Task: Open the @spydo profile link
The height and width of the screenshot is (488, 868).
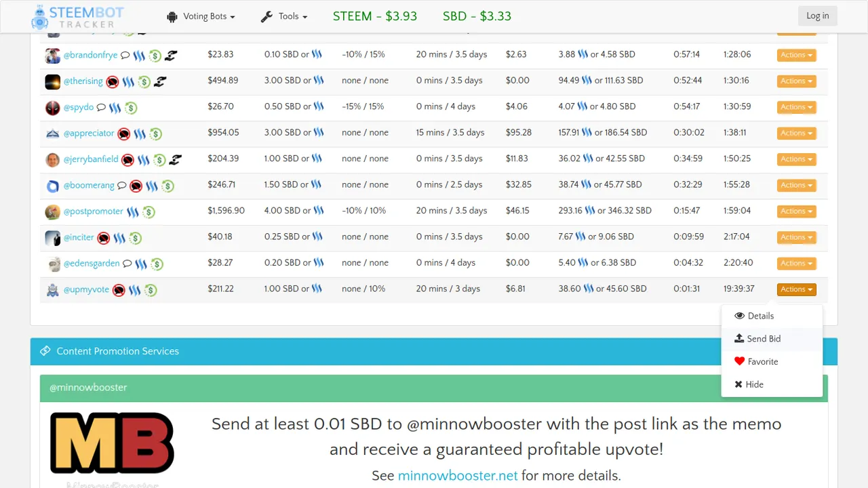Action: pos(79,107)
